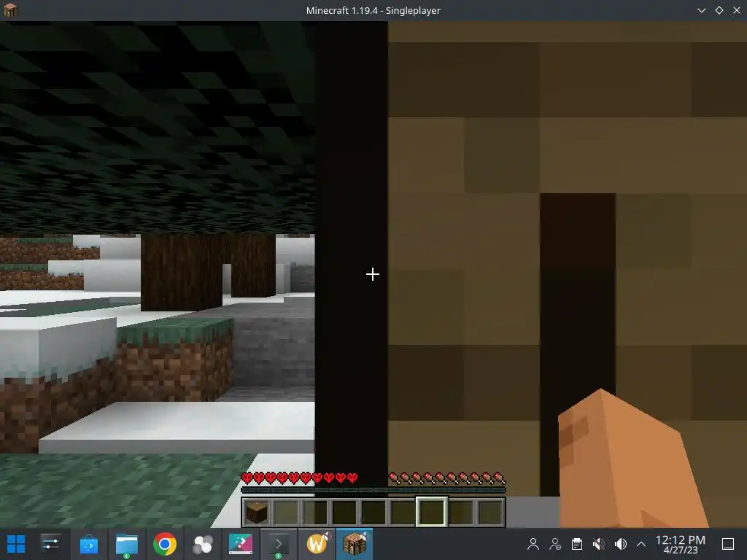
Task: Open the volume speaker tray icon
Action: 621,544
